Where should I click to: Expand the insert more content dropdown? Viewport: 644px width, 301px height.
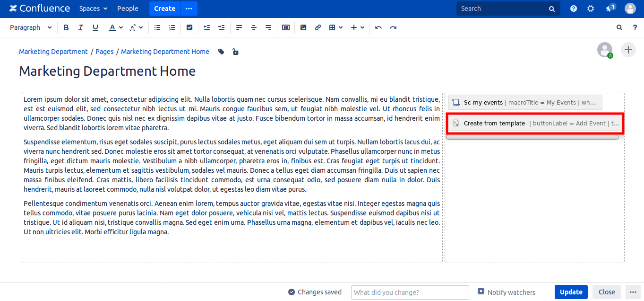click(358, 27)
